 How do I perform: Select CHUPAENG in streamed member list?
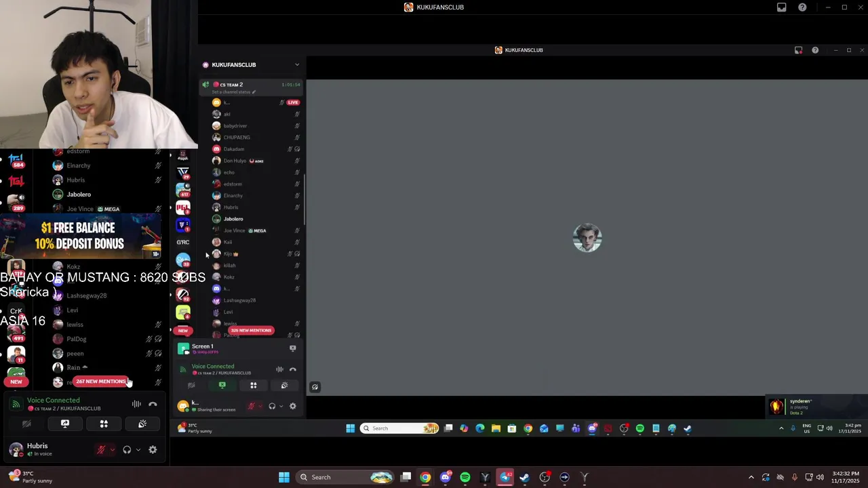coord(237,138)
